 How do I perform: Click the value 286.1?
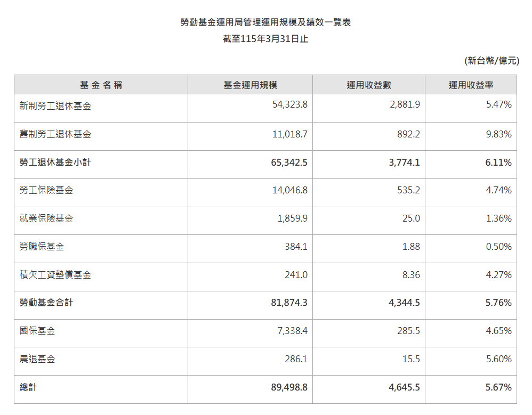pyautogui.click(x=296, y=359)
